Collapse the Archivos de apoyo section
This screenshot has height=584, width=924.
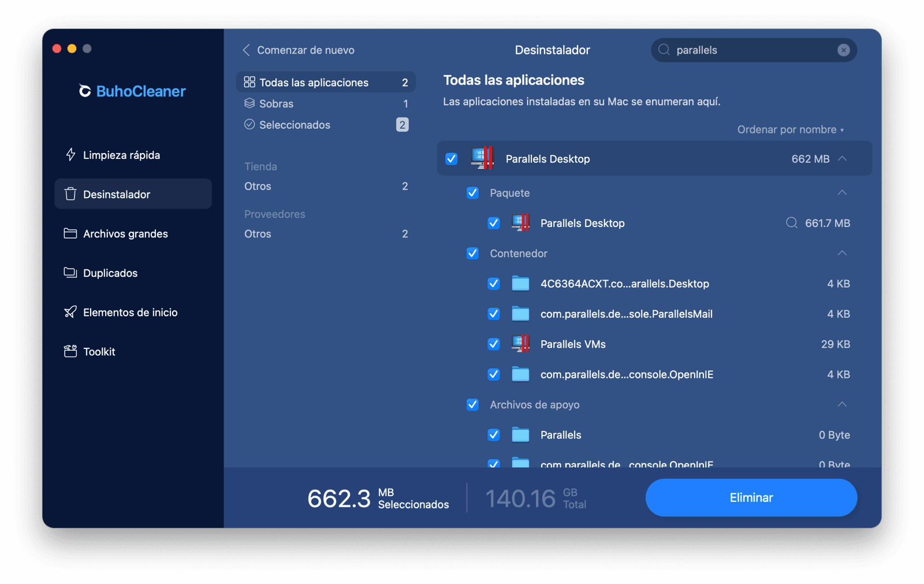click(843, 404)
